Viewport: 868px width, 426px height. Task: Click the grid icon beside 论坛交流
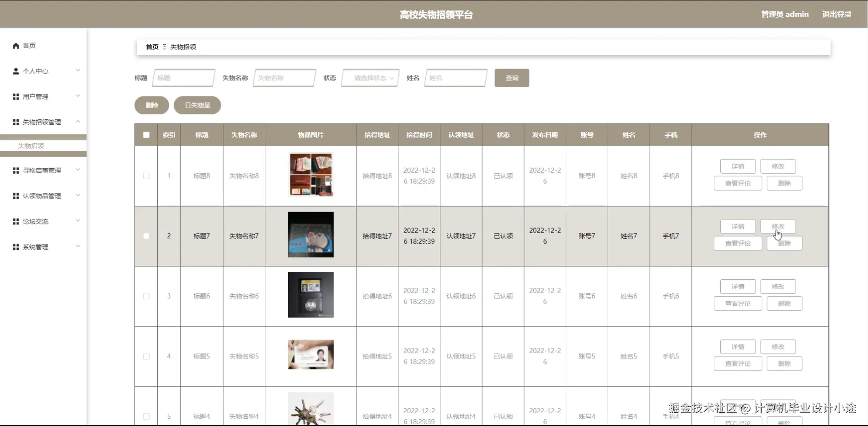click(x=16, y=222)
